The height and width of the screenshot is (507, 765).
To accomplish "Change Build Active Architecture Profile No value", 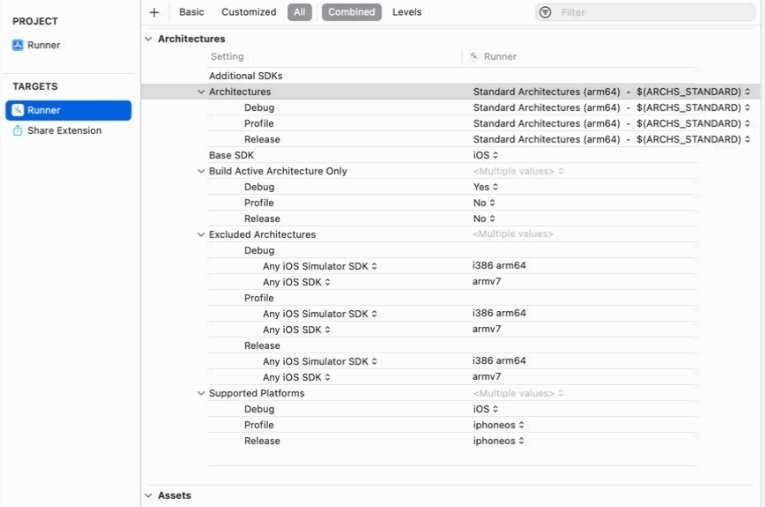I will pyautogui.click(x=484, y=203).
